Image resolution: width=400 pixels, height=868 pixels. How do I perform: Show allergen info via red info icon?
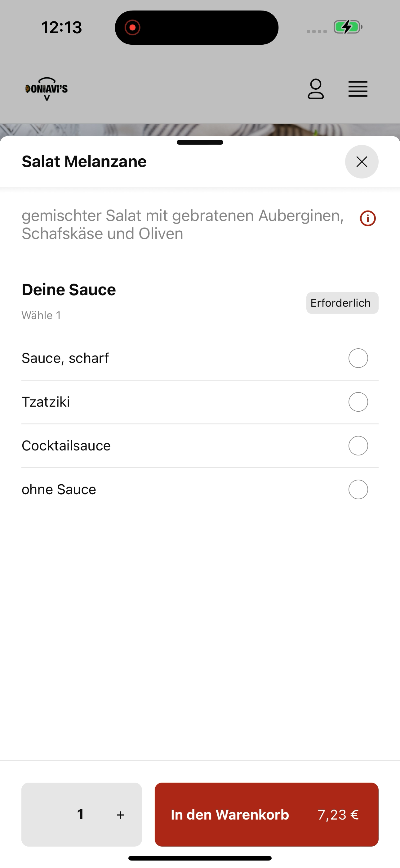[x=368, y=218]
